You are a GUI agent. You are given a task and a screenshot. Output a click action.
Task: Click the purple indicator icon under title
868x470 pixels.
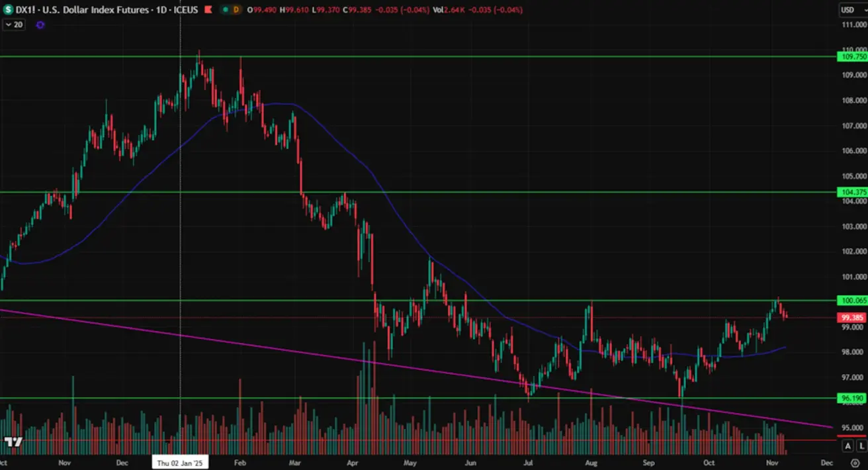click(40, 24)
